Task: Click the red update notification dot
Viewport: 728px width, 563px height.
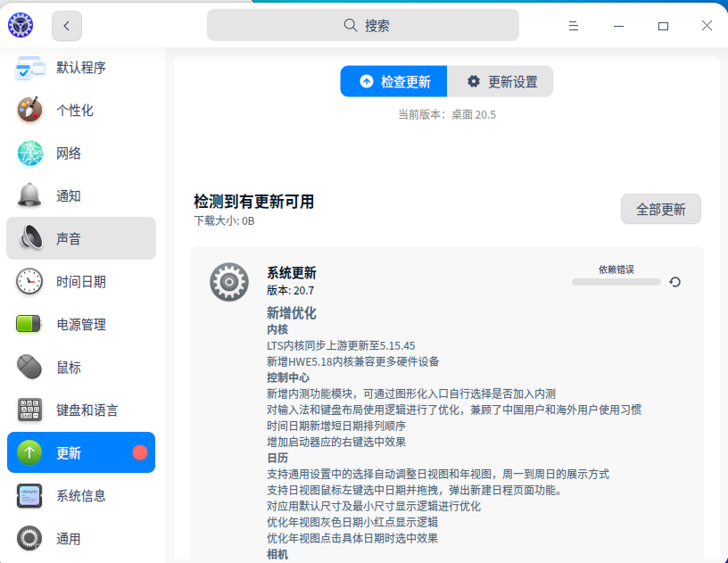Action: 140,452
